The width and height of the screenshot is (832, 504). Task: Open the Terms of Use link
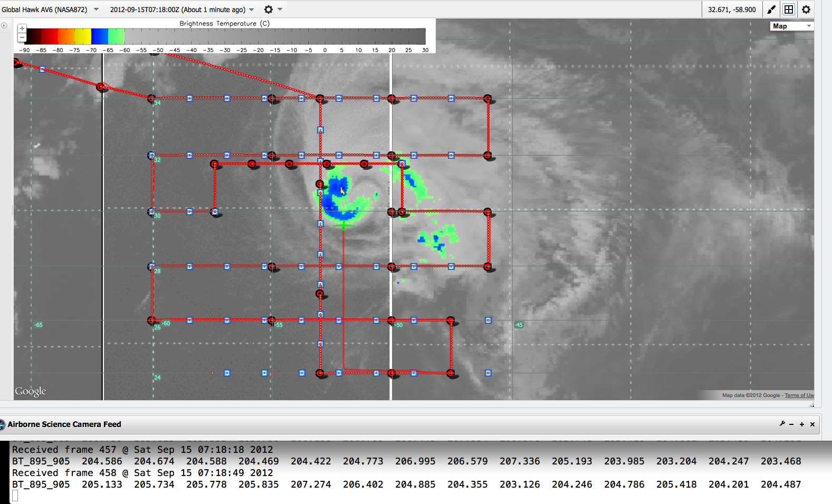[799, 395]
